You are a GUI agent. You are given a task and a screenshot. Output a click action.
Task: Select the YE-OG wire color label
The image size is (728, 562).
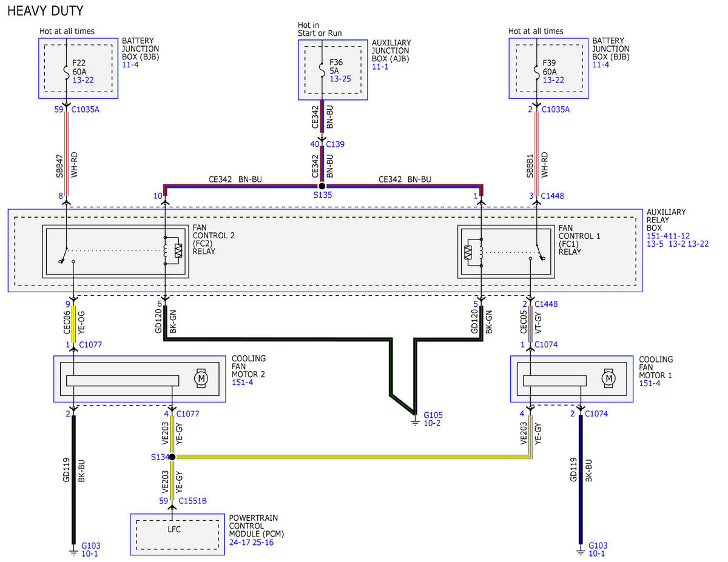[x=83, y=323]
